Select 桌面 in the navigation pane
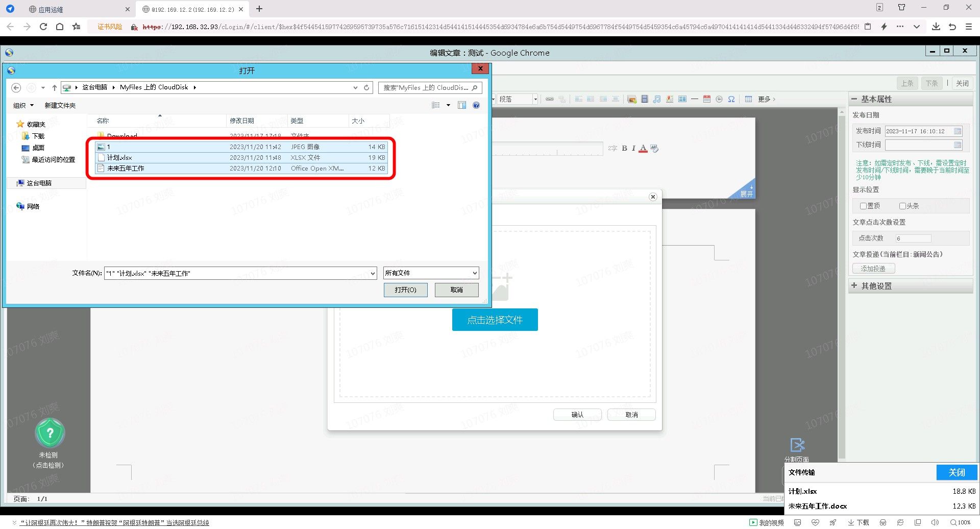This screenshot has width=980, height=529. tap(38, 148)
